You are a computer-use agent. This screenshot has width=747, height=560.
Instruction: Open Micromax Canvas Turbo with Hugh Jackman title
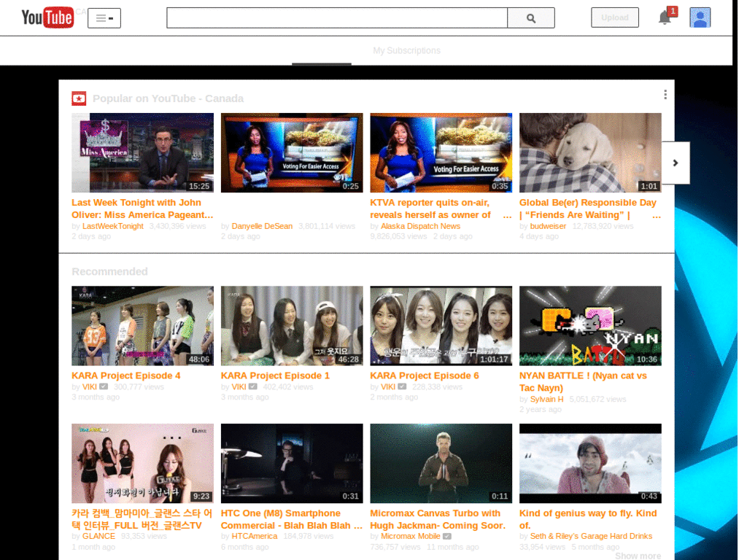click(438, 519)
